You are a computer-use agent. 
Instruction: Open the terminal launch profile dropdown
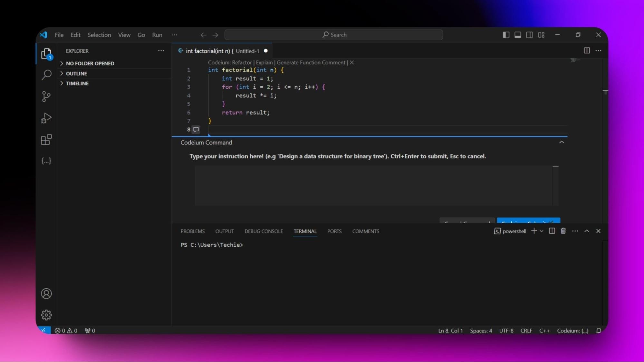(x=542, y=231)
